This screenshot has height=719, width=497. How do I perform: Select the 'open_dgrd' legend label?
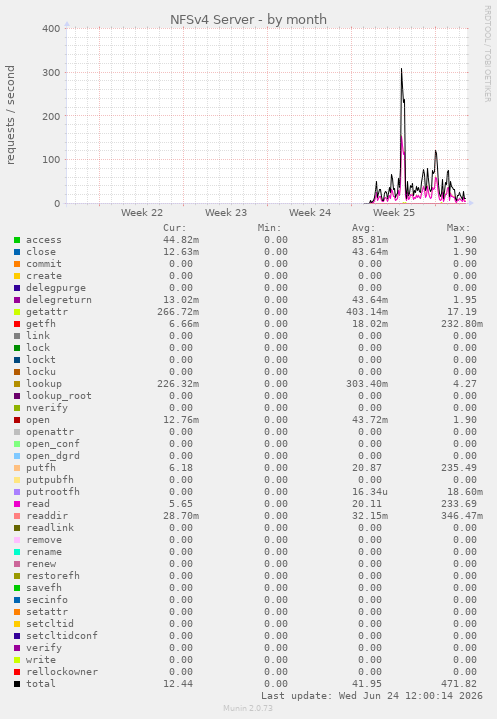point(53,456)
